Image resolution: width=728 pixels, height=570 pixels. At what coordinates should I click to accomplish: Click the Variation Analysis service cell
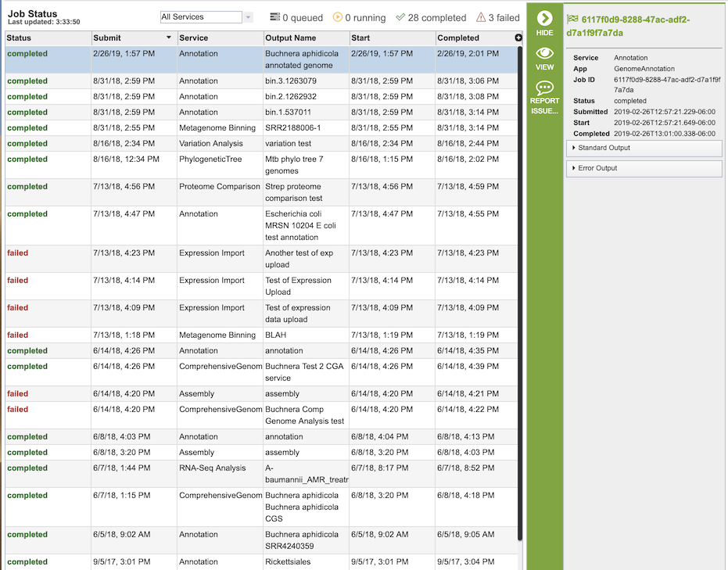point(220,143)
